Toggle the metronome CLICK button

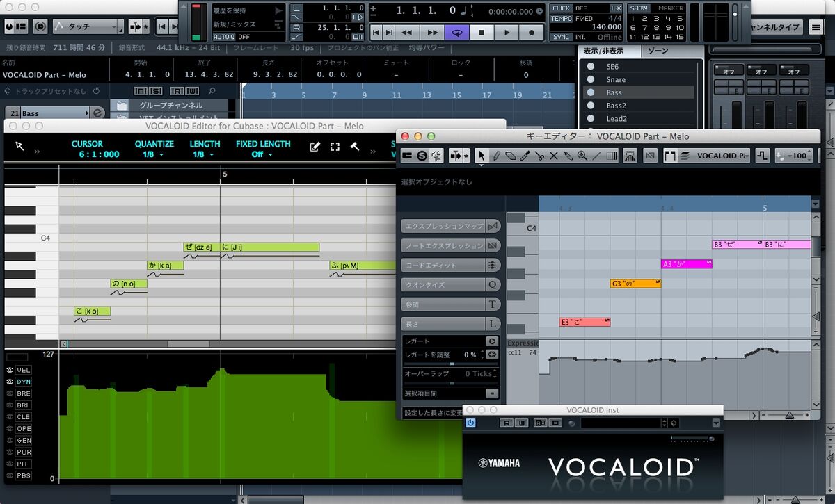561,8
